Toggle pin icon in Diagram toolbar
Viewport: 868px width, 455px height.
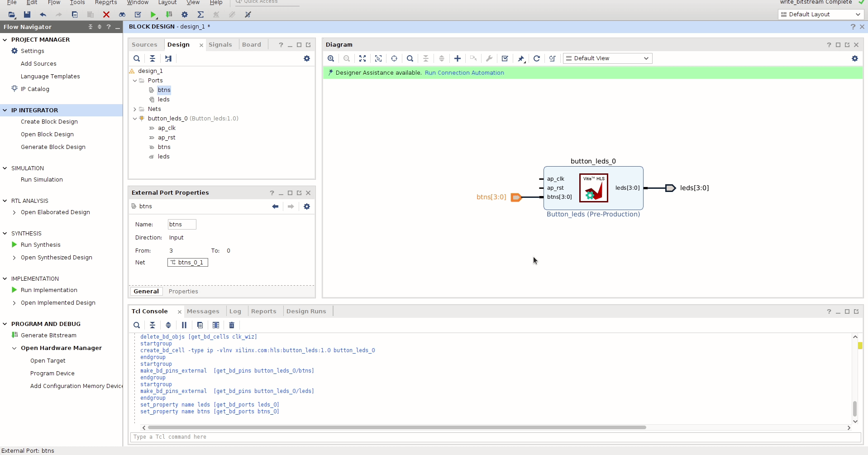pyautogui.click(x=521, y=58)
